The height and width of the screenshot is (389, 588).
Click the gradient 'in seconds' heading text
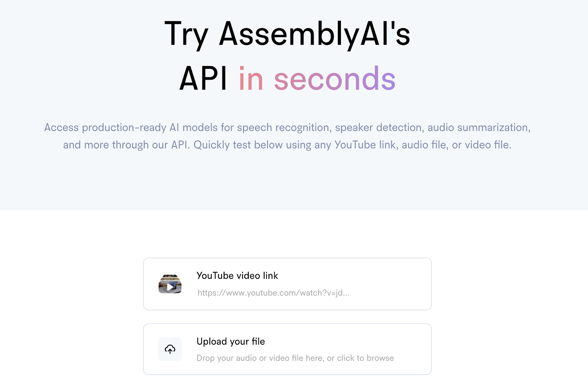click(317, 78)
